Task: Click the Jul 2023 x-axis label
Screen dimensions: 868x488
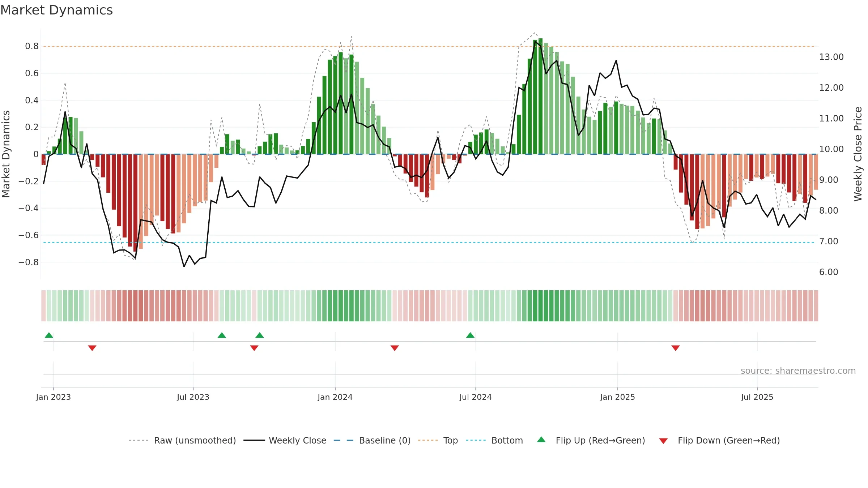Action: tap(193, 397)
